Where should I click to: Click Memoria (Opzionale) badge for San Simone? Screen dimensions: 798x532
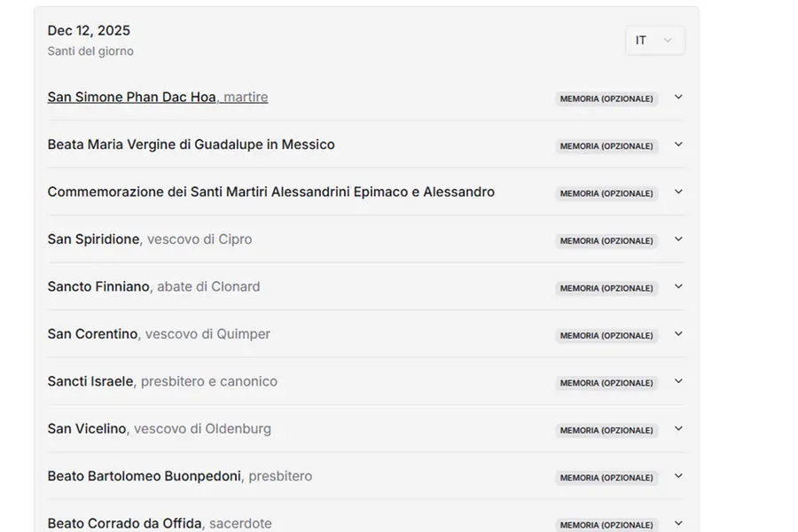(x=606, y=98)
